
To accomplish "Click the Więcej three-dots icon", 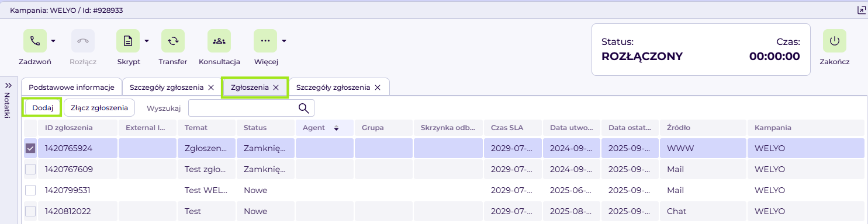I will click(265, 41).
